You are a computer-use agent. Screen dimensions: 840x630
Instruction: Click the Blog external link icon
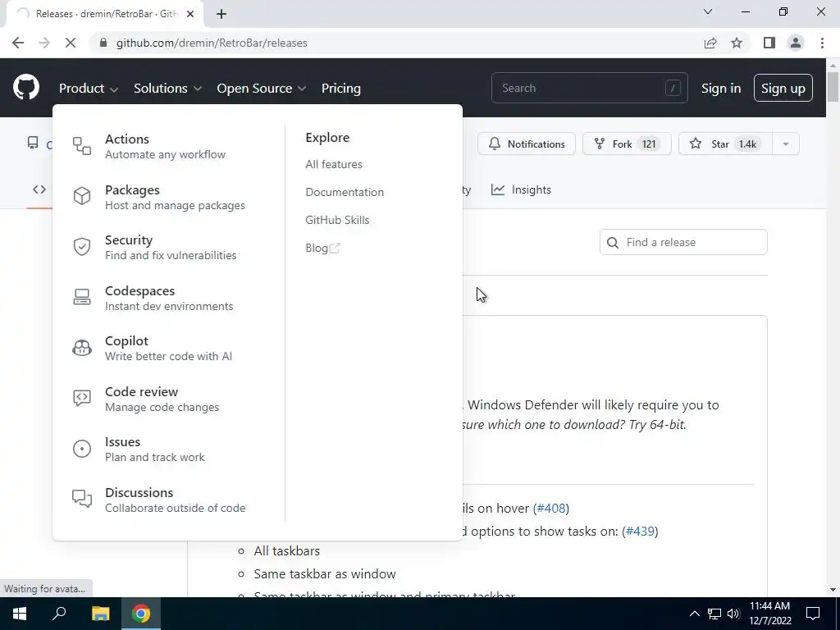335,248
